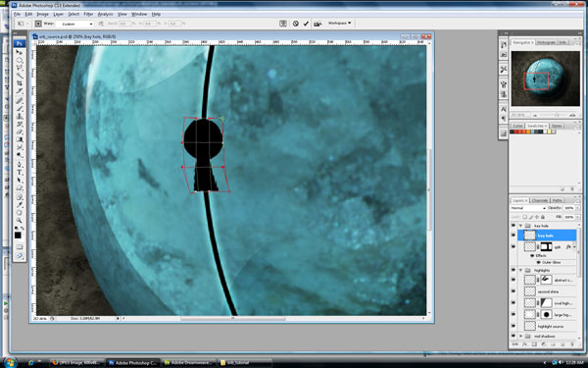Switch to the Channels tab
Screen dimensions: 588x368
(x=540, y=200)
